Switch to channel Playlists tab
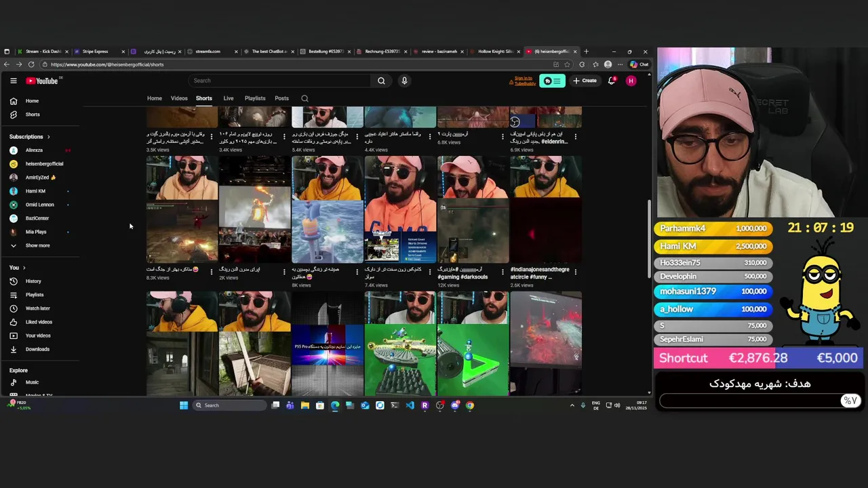 (255, 98)
